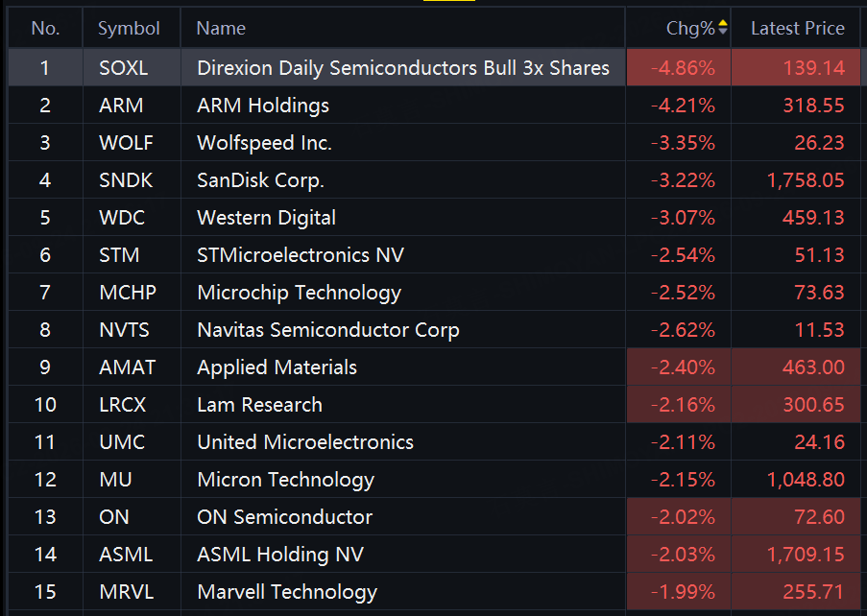The height and width of the screenshot is (616, 867).
Task: Sort by the Symbol column header
Action: (x=129, y=28)
